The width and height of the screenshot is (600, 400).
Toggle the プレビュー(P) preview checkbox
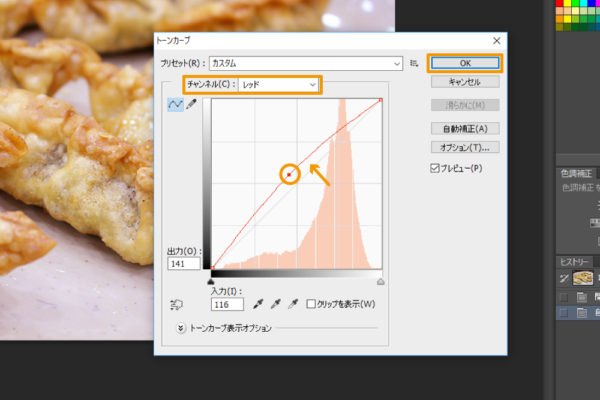[434, 168]
